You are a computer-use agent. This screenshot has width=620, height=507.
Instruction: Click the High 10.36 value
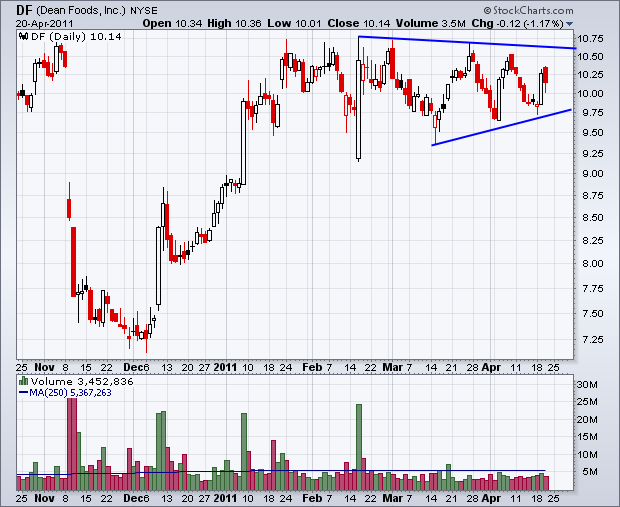coord(234,23)
